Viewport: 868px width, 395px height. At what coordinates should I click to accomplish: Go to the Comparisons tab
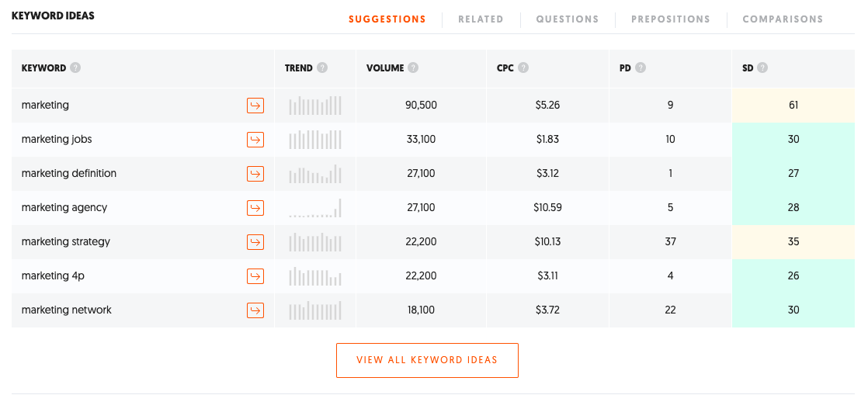point(783,19)
